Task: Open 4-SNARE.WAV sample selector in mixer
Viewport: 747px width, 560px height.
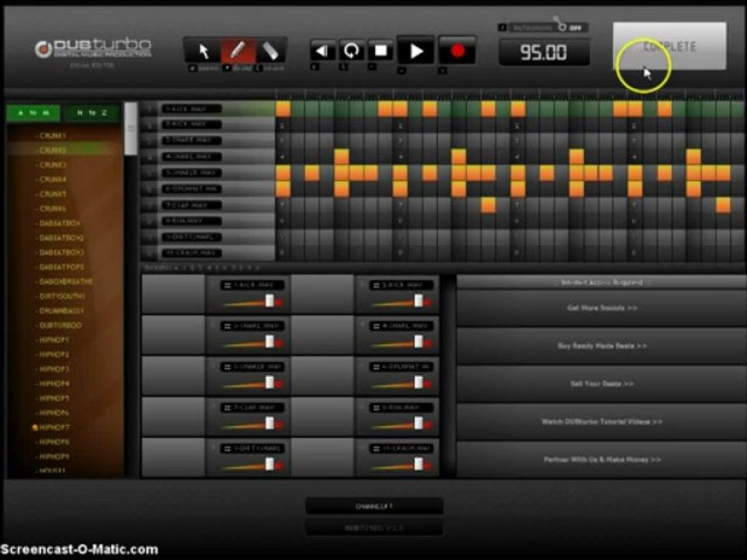Action: pos(402,326)
